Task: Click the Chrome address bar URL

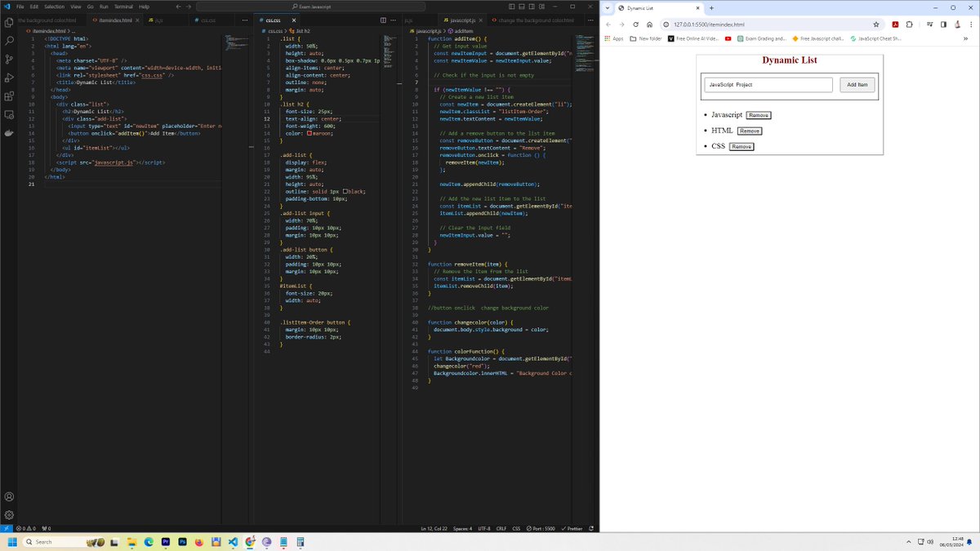Action: (x=709, y=24)
